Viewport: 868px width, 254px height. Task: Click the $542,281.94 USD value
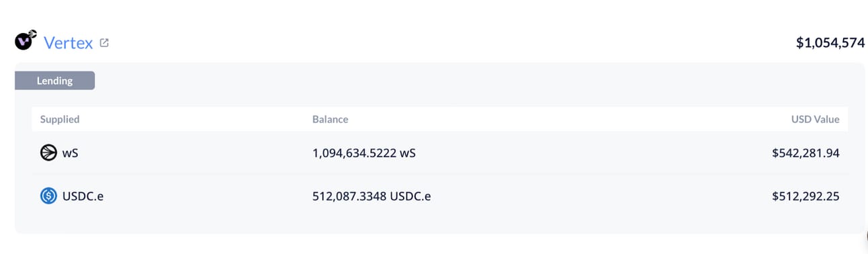click(806, 153)
